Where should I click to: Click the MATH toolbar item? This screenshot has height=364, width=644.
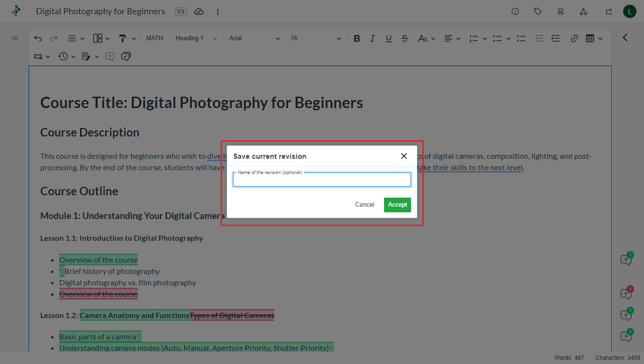pos(154,38)
